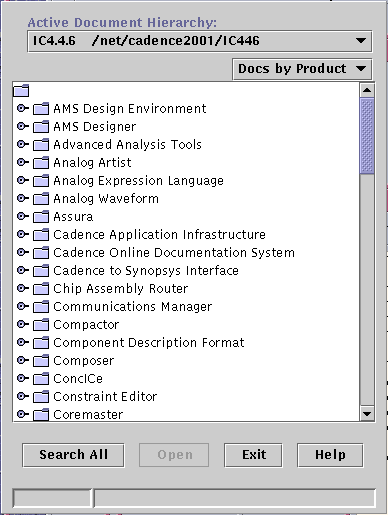Click the Cadence Online Documentation System folder icon
Image resolution: width=388 pixels, height=515 pixels.
(x=41, y=253)
